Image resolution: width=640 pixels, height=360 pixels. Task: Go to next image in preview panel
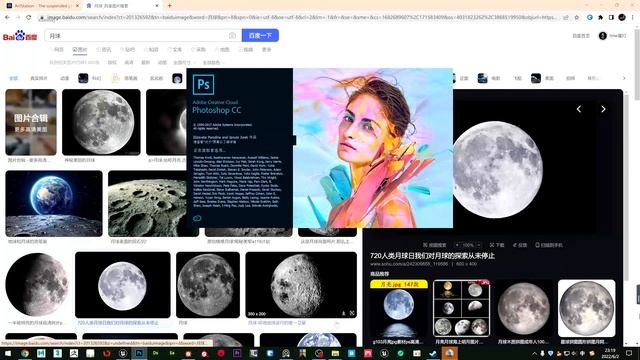pos(603,109)
